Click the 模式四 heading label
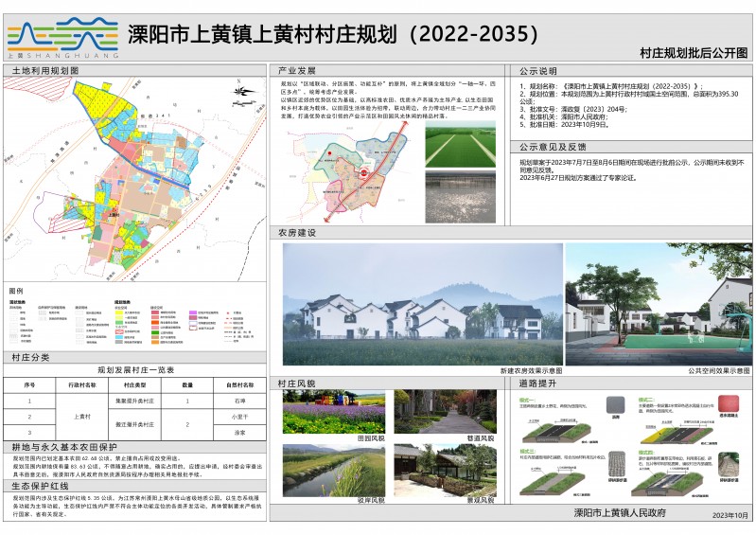756x535 pixels. point(646,451)
